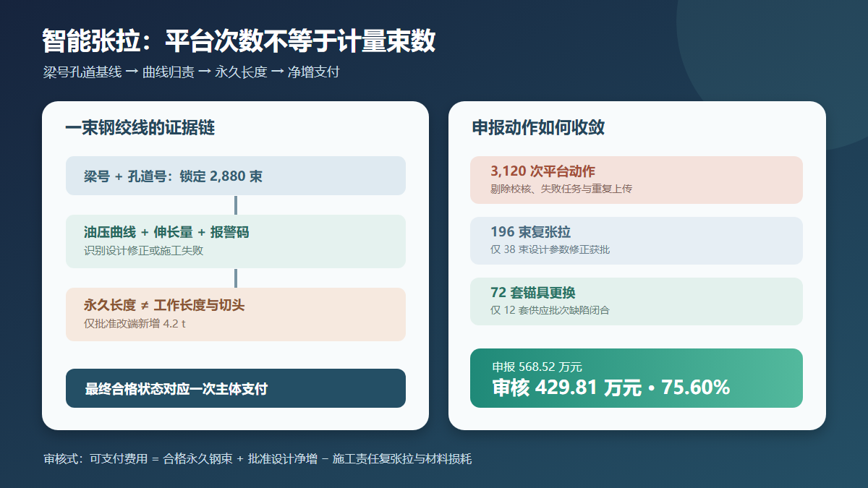Click the caption 剔除校核、失败任务与重复上传
Screen dimensions: 868x488
pos(561,189)
